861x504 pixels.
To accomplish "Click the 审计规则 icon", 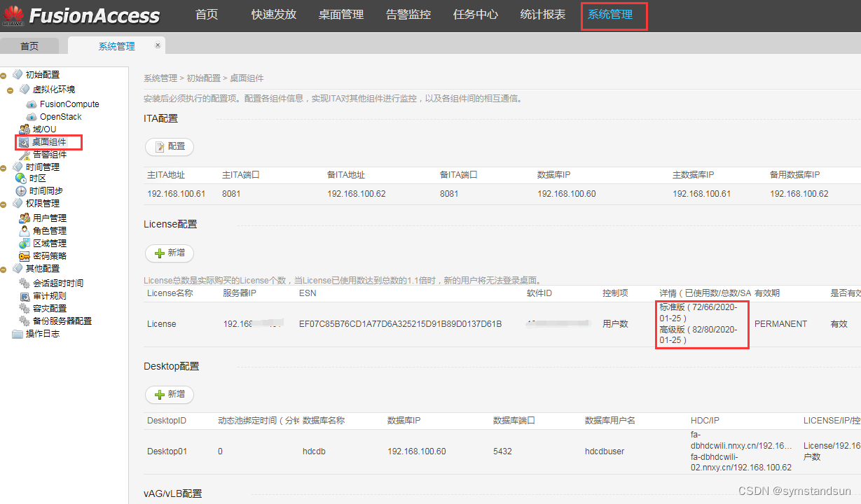I will [x=25, y=296].
